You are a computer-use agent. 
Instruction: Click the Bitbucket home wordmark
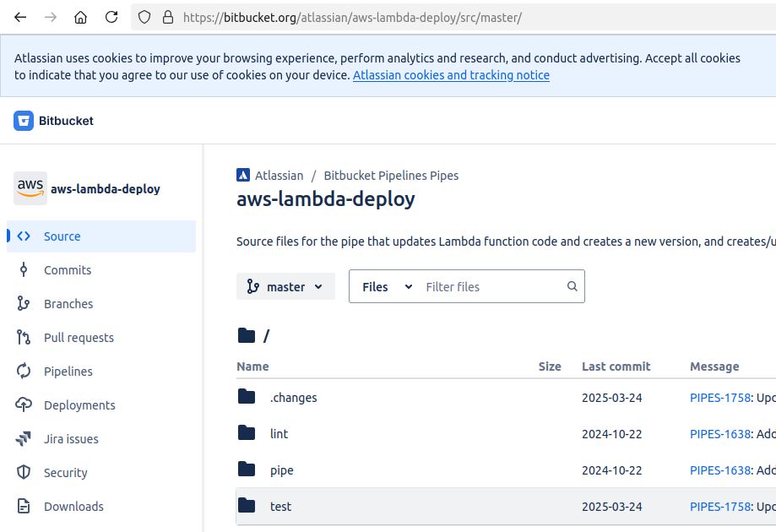[66, 121]
